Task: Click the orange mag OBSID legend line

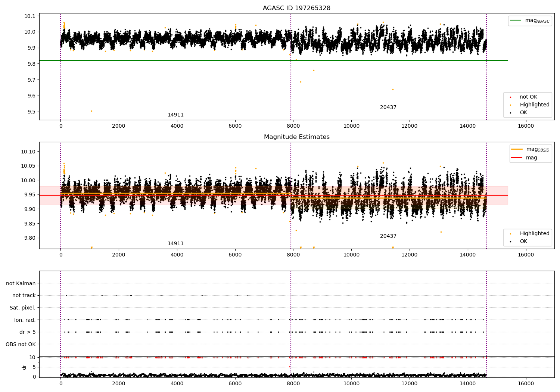Action: 517,149
